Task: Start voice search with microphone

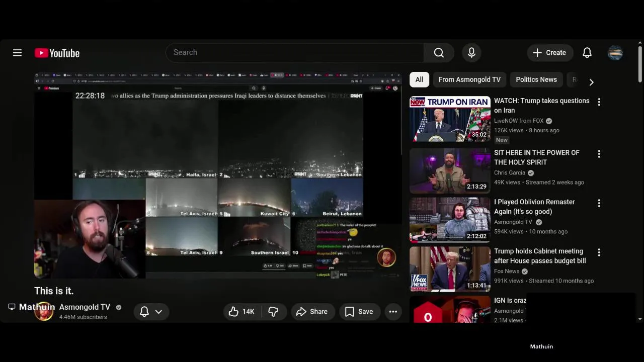Action: tap(471, 53)
